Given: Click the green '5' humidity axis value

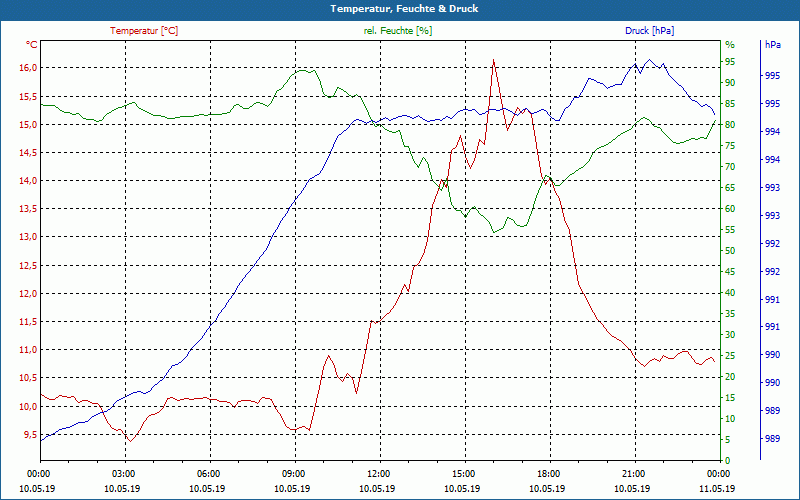Looking at the screenshot, I should (x=728, y=440).
